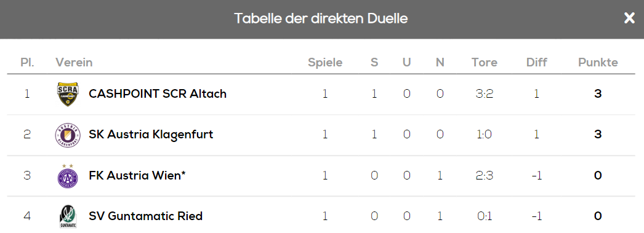
Task: Click the FK Austria Wien crest
Action: pos(68,176)
